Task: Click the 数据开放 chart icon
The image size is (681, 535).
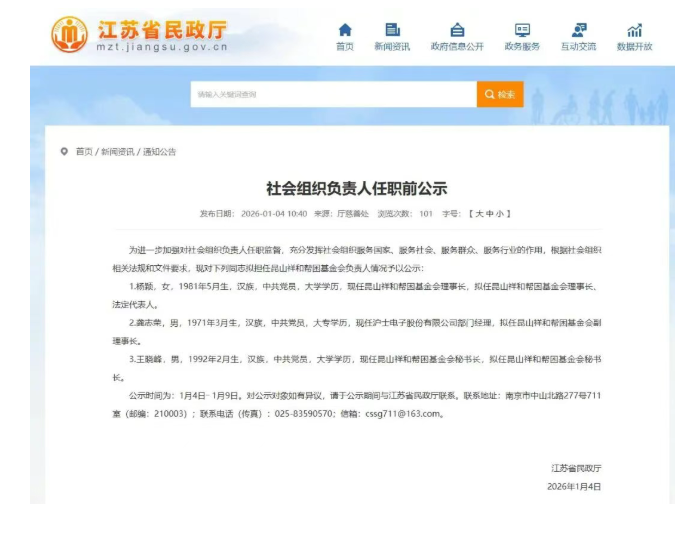Action: (634, 30)
